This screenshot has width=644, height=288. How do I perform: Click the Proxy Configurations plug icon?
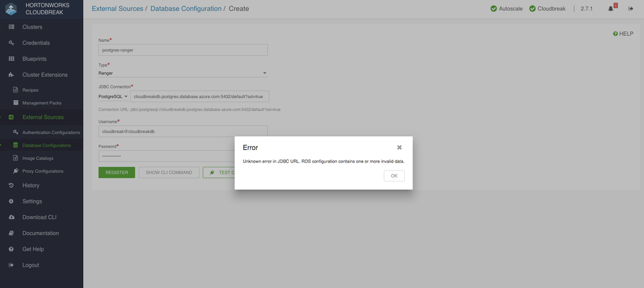tap(15, 170)
